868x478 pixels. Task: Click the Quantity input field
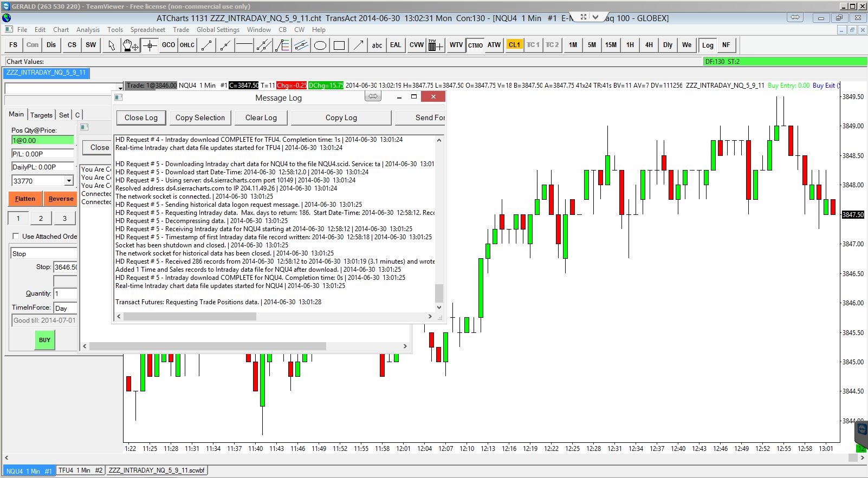click(65, 293)
